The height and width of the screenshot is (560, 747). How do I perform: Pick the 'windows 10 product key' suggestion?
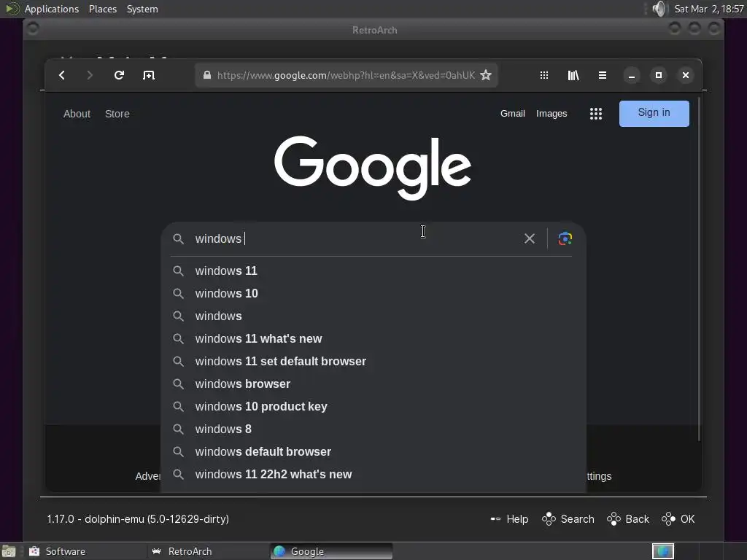click(373, 407)
